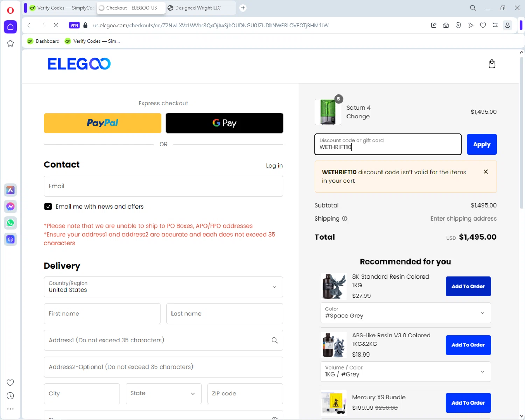Add Mercury XS Bundle to order

(468, 403)
